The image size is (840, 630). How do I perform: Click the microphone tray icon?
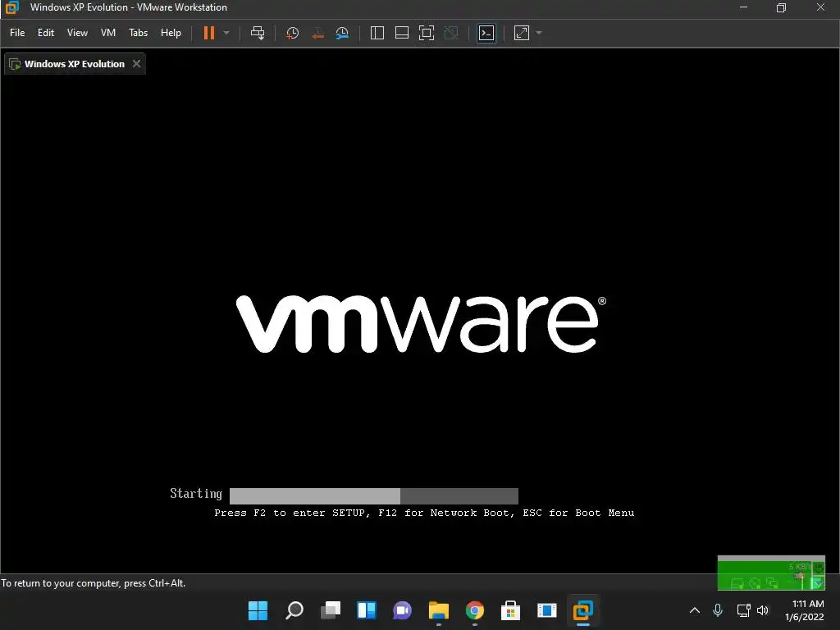coord(718,610)
